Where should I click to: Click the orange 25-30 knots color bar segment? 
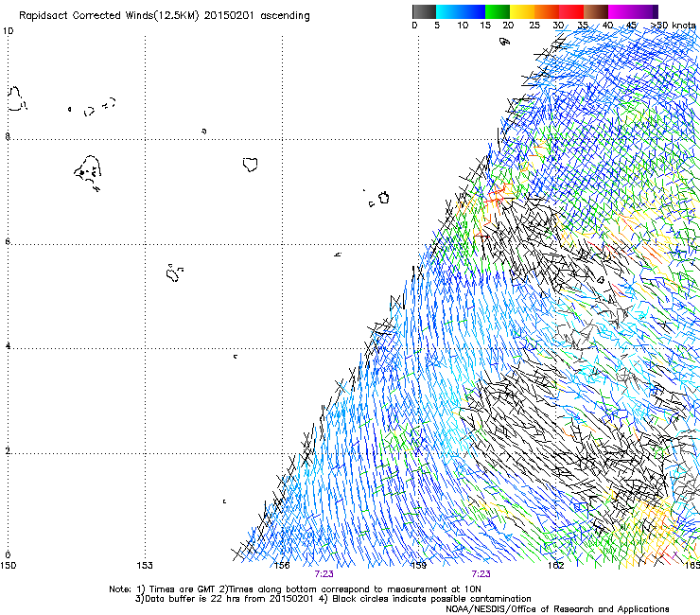click(x=547, y=11)
